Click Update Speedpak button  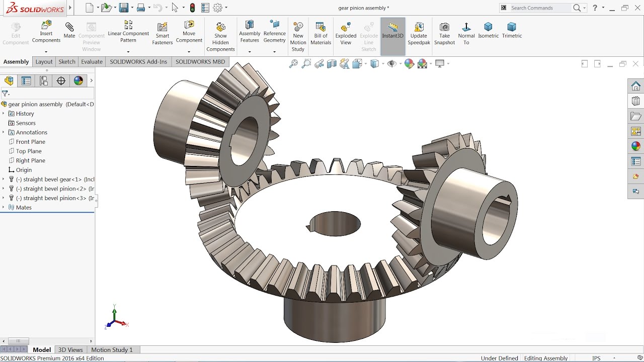(x=419, y=34)
